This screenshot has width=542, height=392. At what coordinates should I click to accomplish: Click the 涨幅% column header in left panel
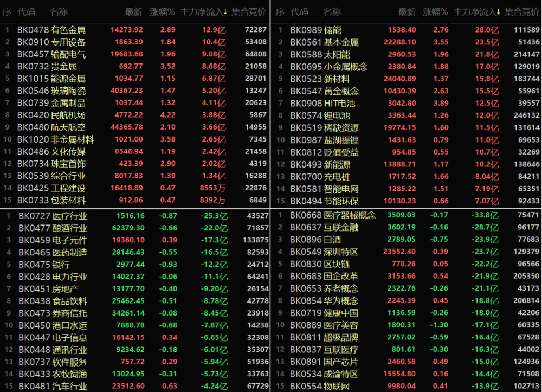tap(162, 12)
